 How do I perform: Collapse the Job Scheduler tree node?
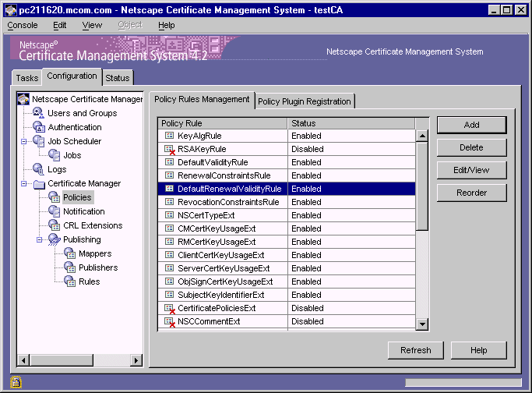[23, 141]
